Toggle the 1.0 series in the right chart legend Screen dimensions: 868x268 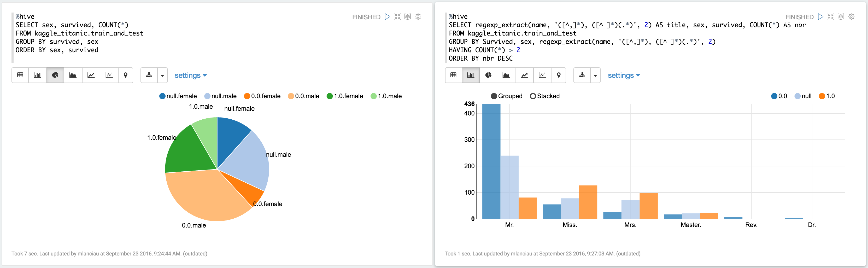(829, 96)
